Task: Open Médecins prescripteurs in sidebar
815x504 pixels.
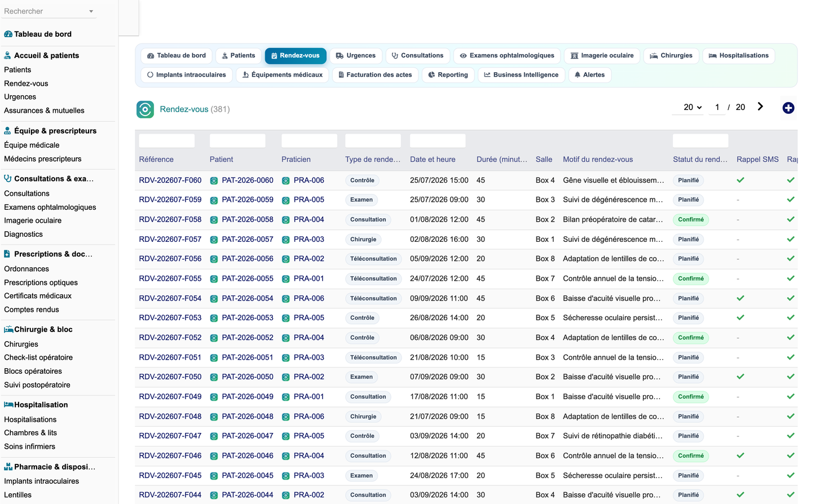Action: click(x=43, y=159)
